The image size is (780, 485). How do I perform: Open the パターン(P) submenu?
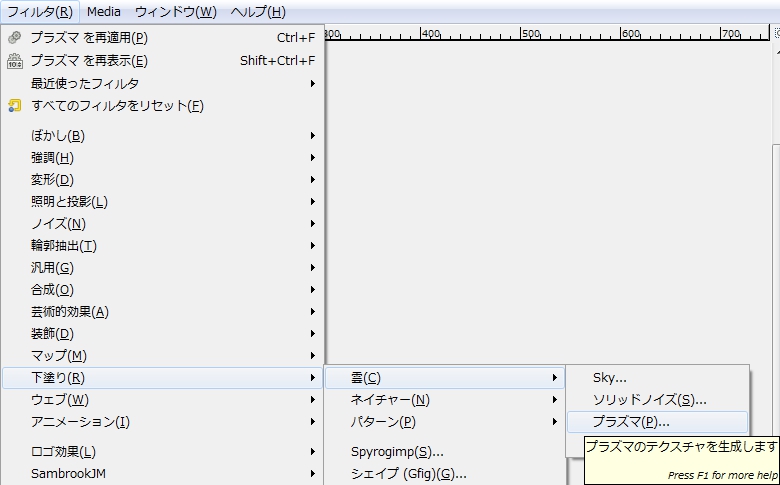point(445,422)
